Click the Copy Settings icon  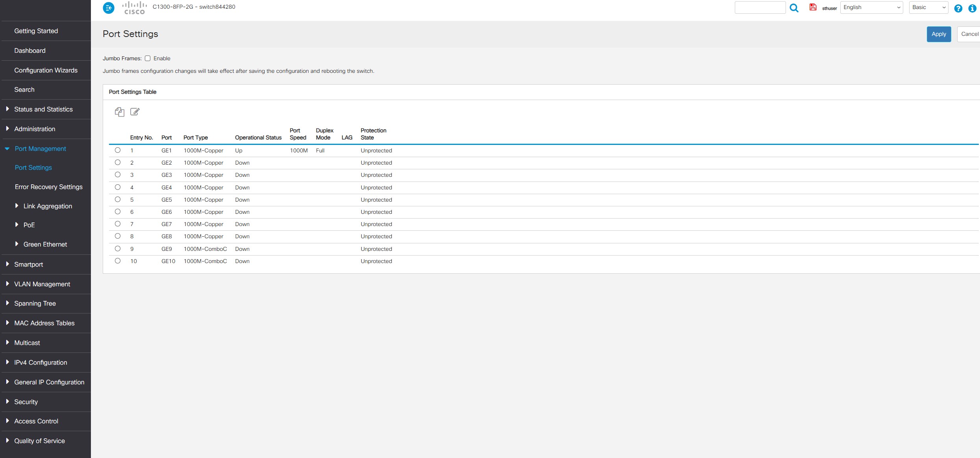point(120,112)
